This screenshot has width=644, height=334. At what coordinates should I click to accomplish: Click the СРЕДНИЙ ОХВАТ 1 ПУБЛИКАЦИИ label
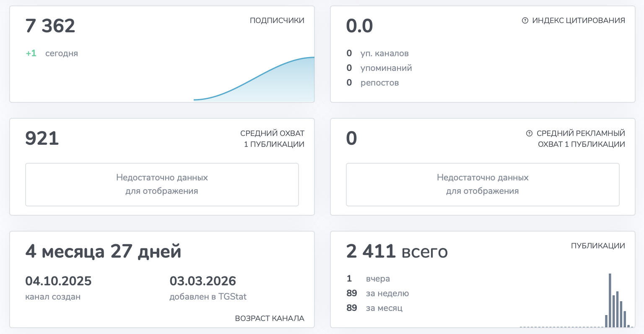tap(273, 138)
